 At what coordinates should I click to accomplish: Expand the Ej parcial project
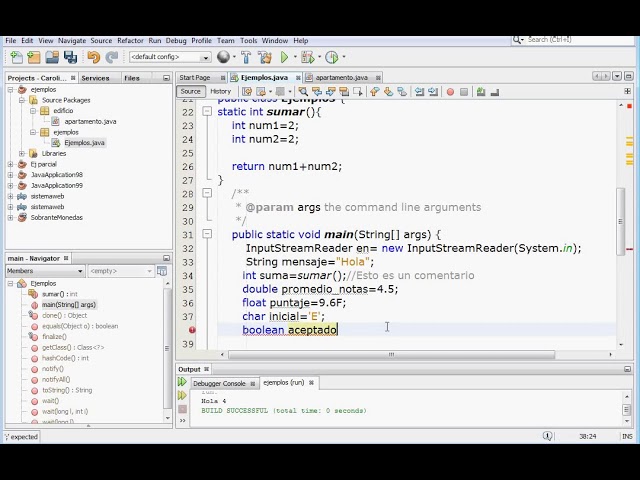10,164
